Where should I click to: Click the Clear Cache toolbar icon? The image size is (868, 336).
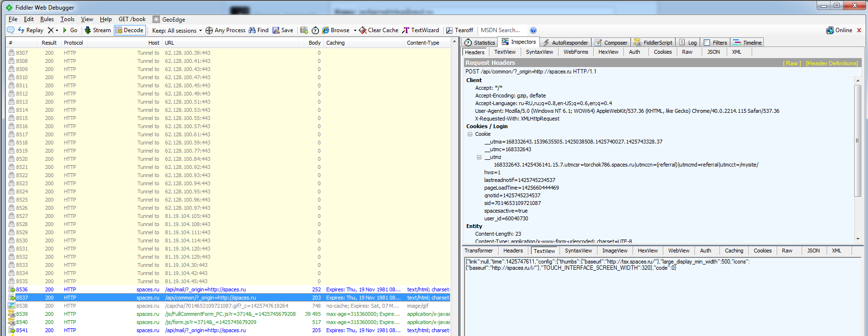(x=363, y=30)
